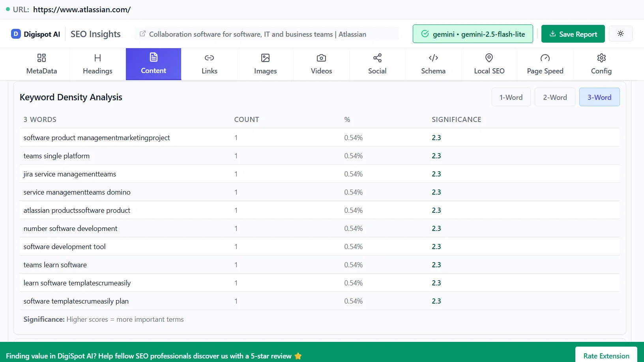Click the Rate Extension button
The image size is (644, 362).
pyautogui.click(x=606, y=356)
